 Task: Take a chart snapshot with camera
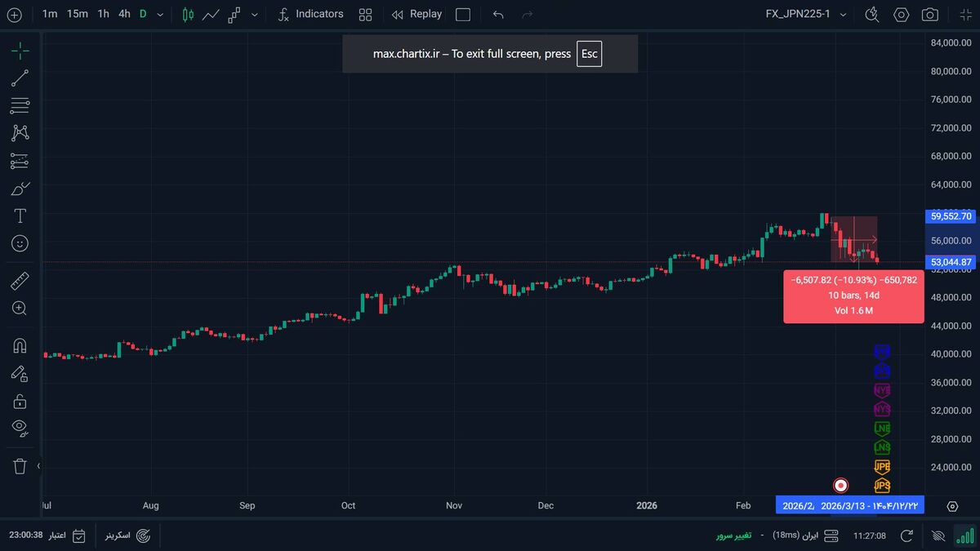pos(929,15)
